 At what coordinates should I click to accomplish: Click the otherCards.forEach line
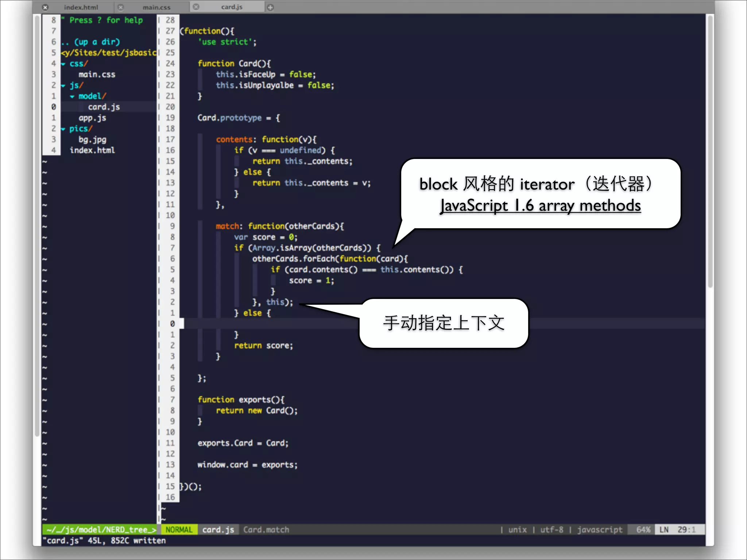click(330, 258)
